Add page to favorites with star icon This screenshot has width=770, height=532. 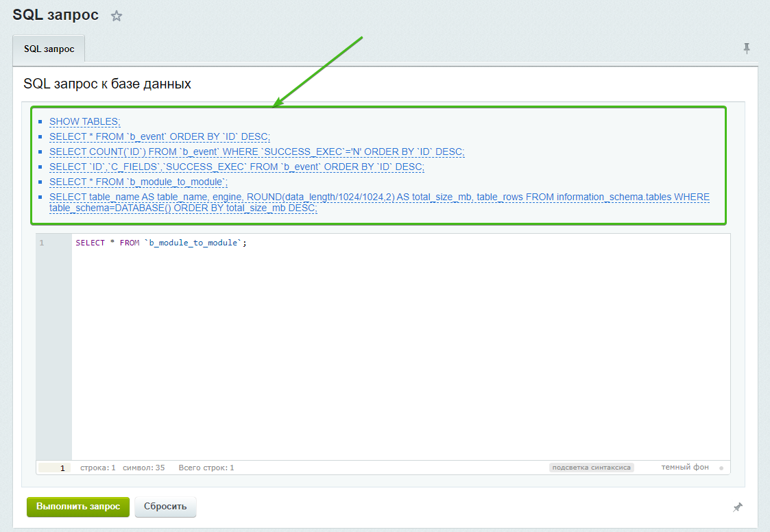(x=117, y=16)
